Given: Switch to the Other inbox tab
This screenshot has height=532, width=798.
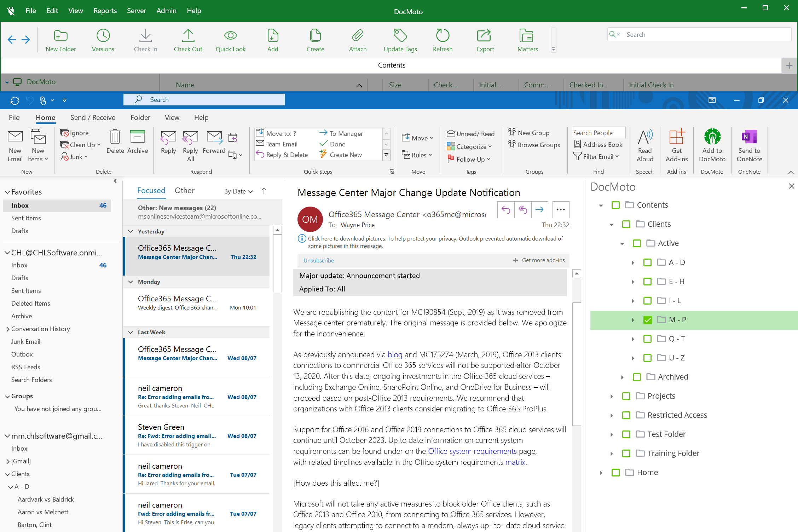Looking at the screenshot, I should pyautogui.click(x=184, y=191).
